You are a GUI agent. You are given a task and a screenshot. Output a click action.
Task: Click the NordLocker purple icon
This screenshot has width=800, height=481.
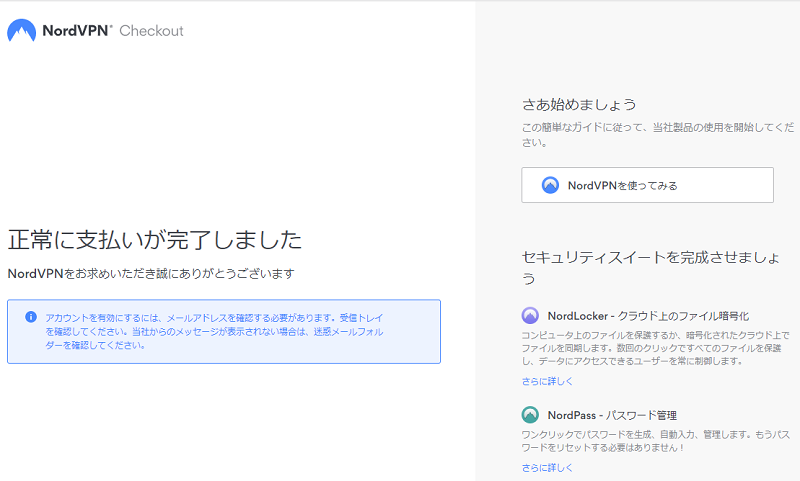coord(530,316)
